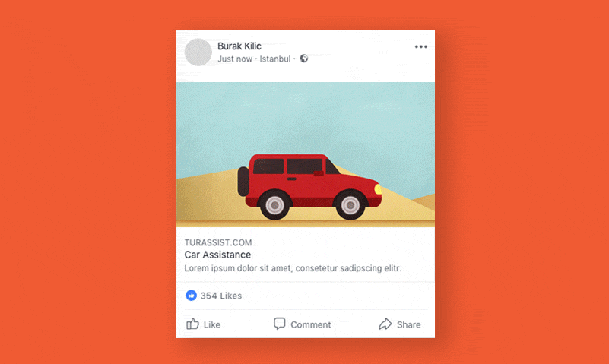Click the gray profile avatar circle
609x364 pixels.
click(x=198, y=52)
